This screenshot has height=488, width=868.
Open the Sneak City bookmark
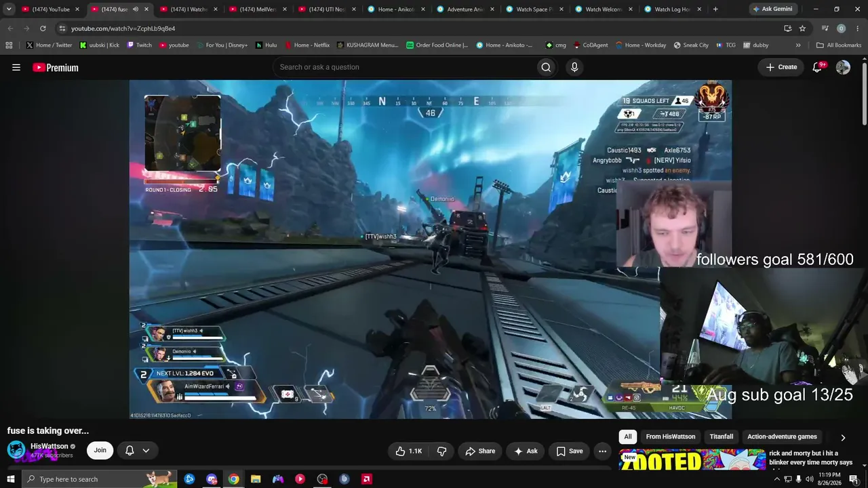point(691,45)
